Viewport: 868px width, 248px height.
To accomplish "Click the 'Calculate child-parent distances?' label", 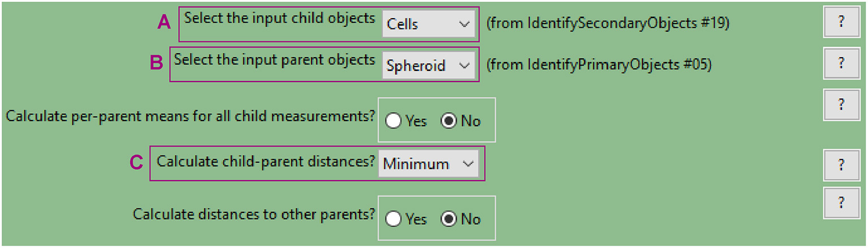I will (x=266, y=161).
